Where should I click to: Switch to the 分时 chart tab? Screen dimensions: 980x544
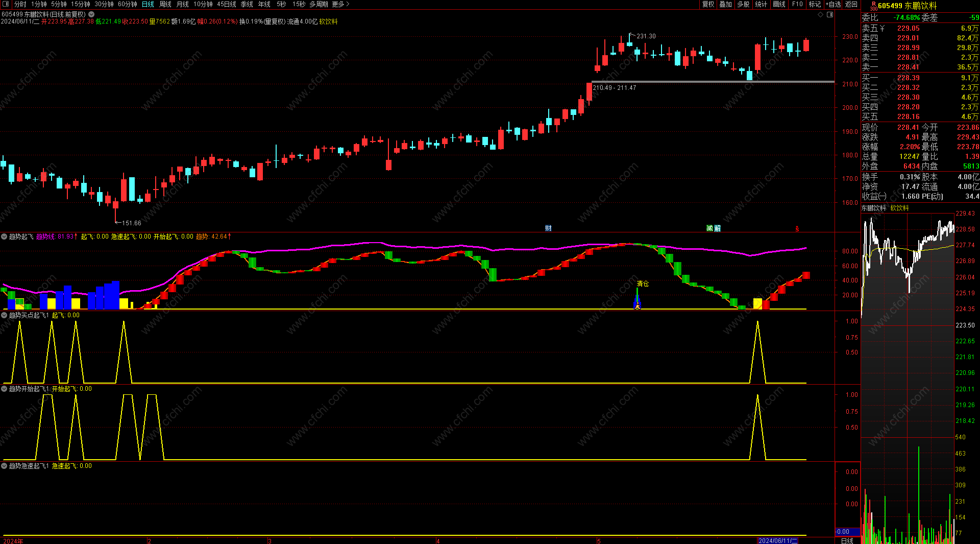20,4
